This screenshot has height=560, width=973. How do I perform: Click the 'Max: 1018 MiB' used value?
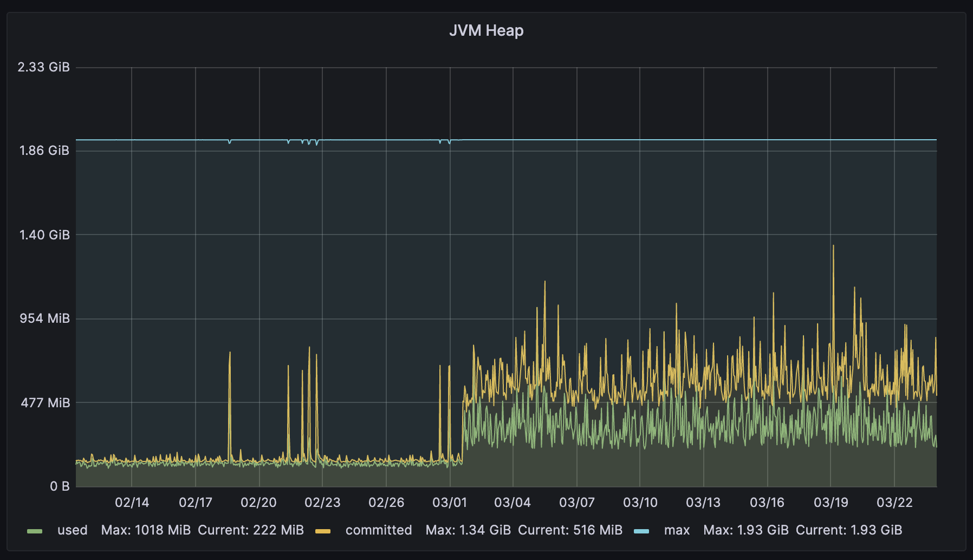(x=146, y=530)
